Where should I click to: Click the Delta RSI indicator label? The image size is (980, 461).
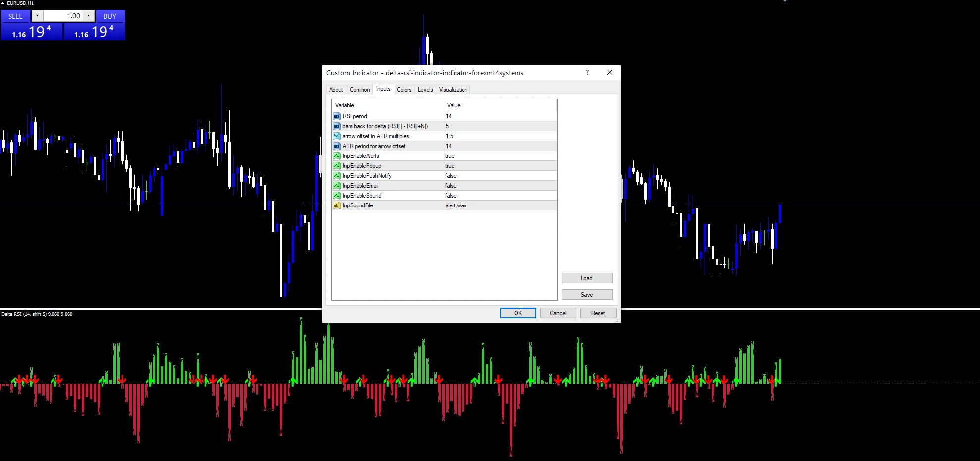pos(37,314)
